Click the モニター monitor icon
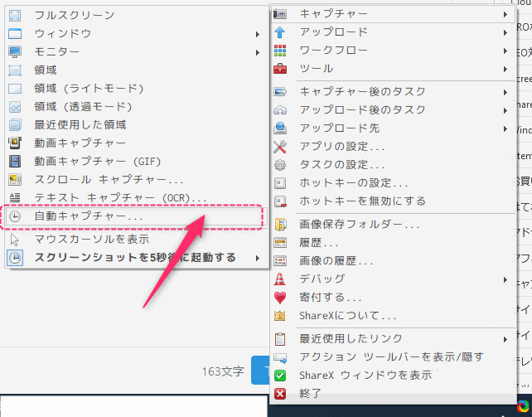 click(15, 52)
